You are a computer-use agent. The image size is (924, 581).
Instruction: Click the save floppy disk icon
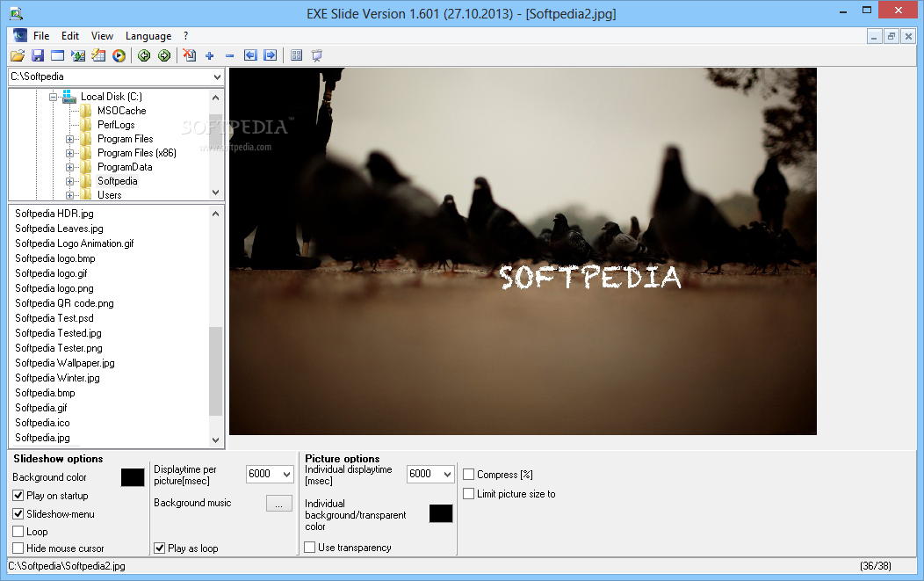click(38, 55)
